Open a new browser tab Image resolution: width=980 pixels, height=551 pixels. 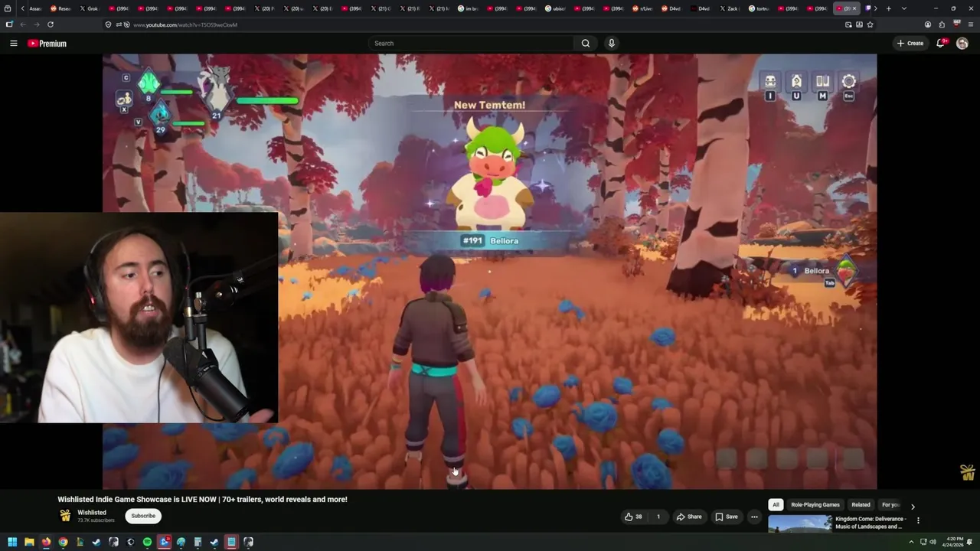click(888, 8)
